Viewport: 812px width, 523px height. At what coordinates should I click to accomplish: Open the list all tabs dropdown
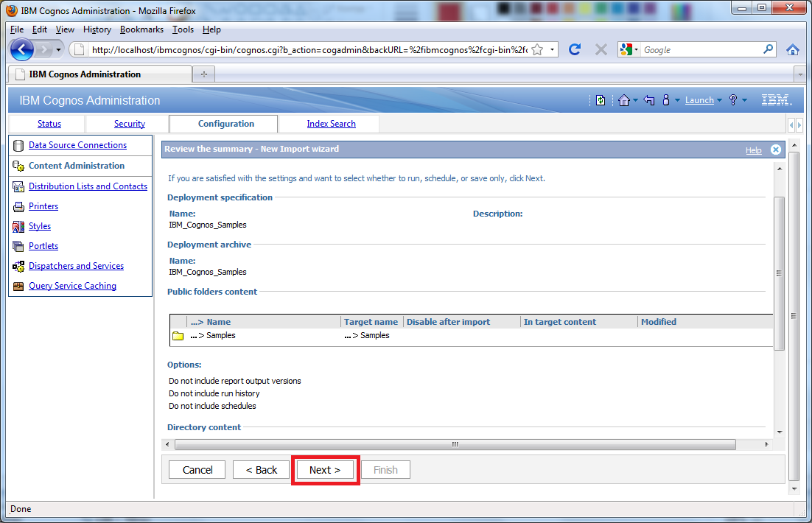pyautogui.click(x=799, y=74)
